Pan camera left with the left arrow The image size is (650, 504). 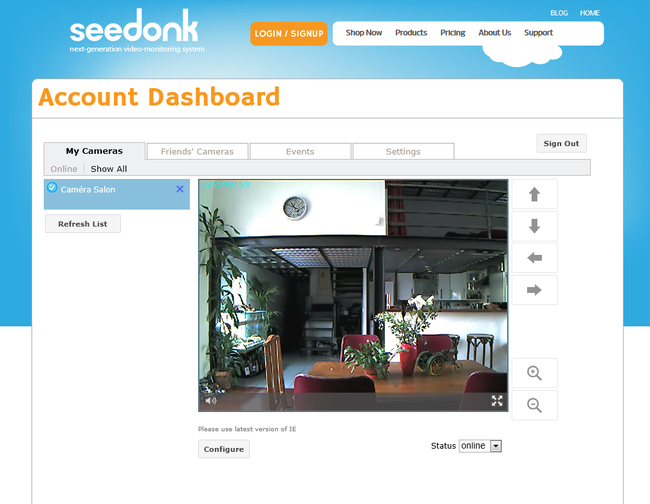pyautogui.click(x=534, y=258)
